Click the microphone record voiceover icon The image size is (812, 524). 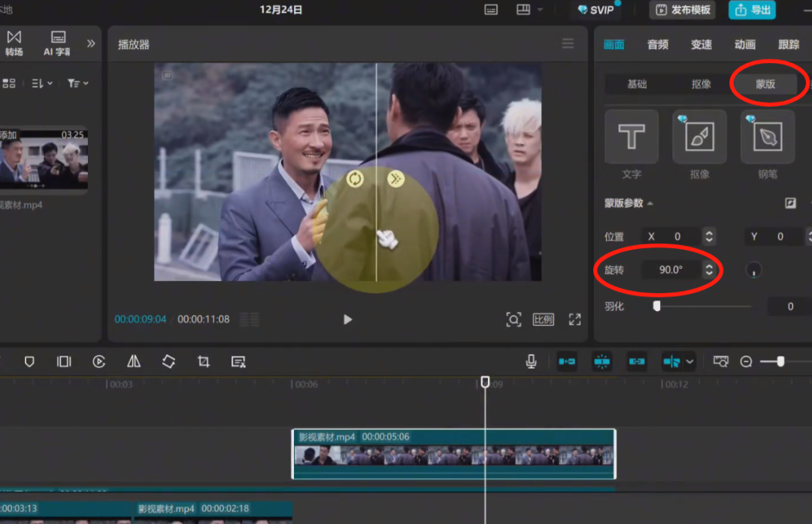[x=531, y=362]
